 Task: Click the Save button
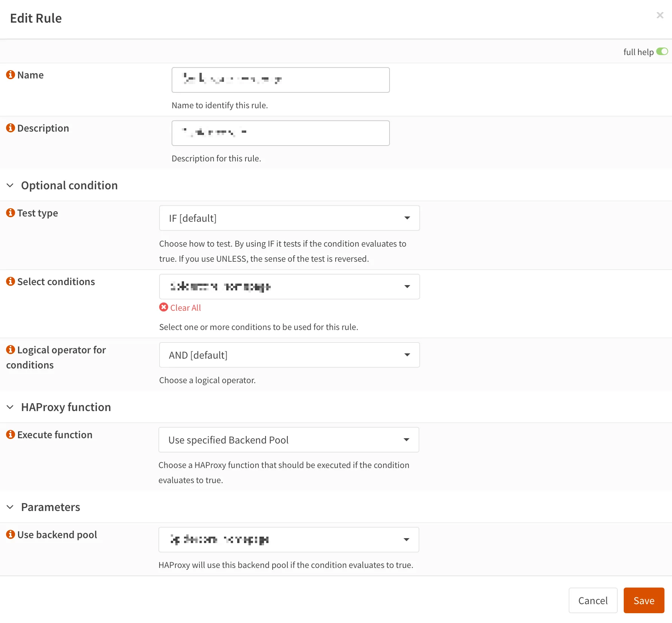644,600
